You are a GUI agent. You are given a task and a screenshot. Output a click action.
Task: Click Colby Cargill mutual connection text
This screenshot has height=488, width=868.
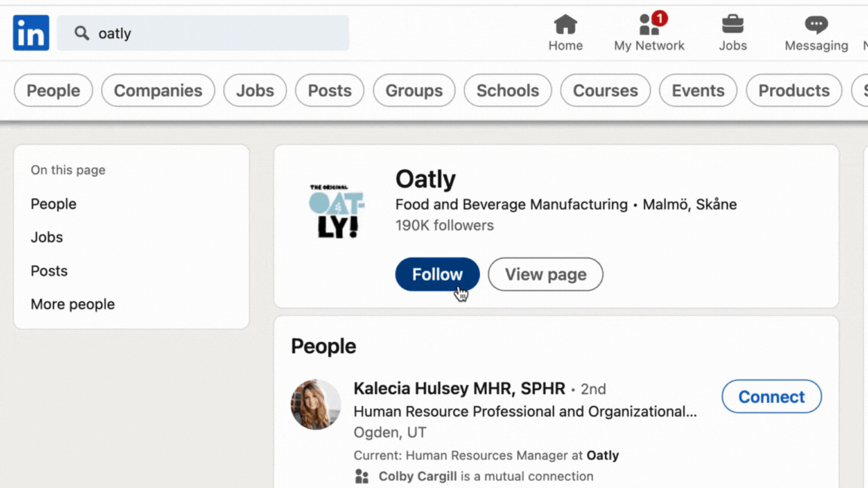(486, 477)
